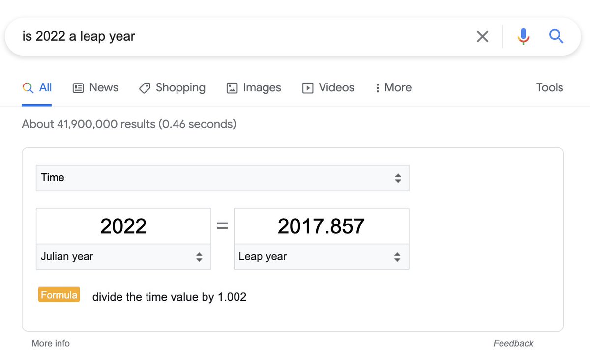The image size is (590, 364).
Task: Switch to the Images tab
Action: [254, 88]
